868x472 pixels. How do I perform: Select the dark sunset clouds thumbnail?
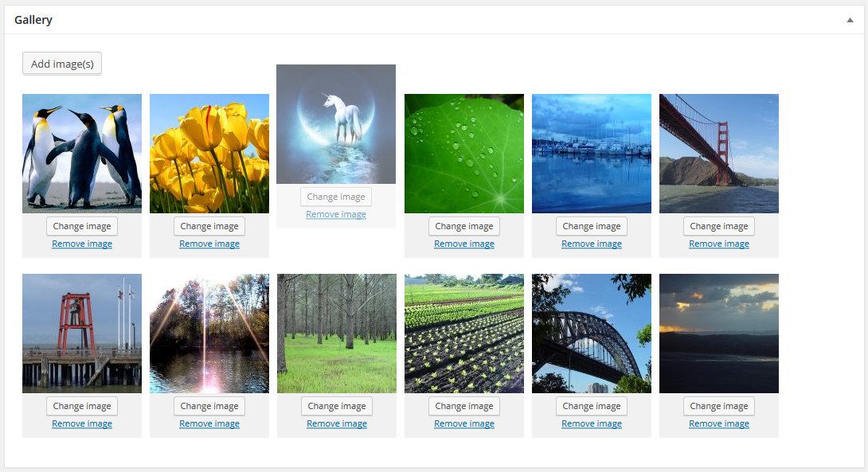pos(718,334)
